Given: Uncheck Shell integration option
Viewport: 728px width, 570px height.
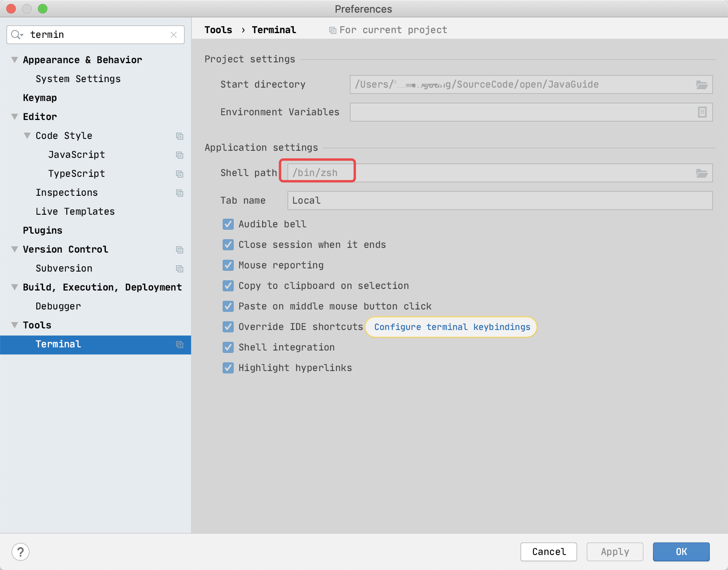Looking at the screenshot, I should click(x=228, y=347).
